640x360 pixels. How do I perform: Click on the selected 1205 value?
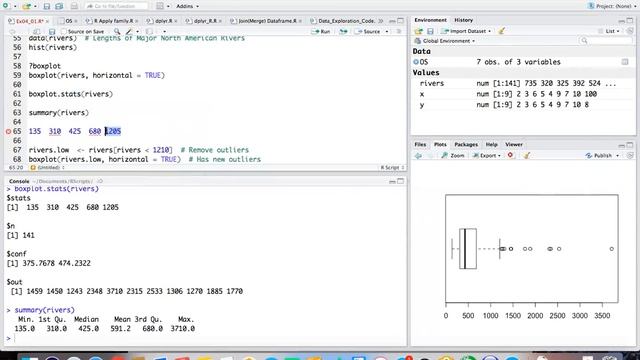113,131
